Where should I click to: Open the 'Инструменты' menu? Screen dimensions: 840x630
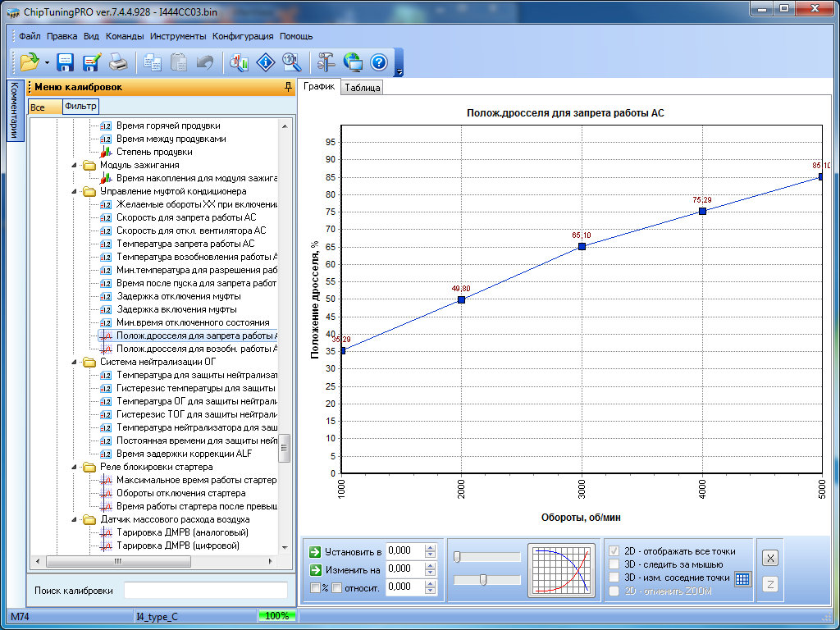(178, 36)
